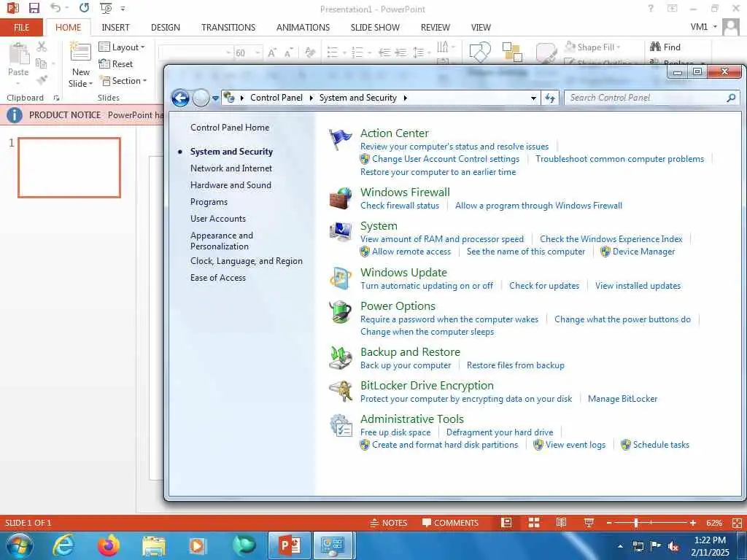Open Firefox from the taskbar
This screenshot has width=747, height=560.
pyautogui.click(x=109, y=545)
